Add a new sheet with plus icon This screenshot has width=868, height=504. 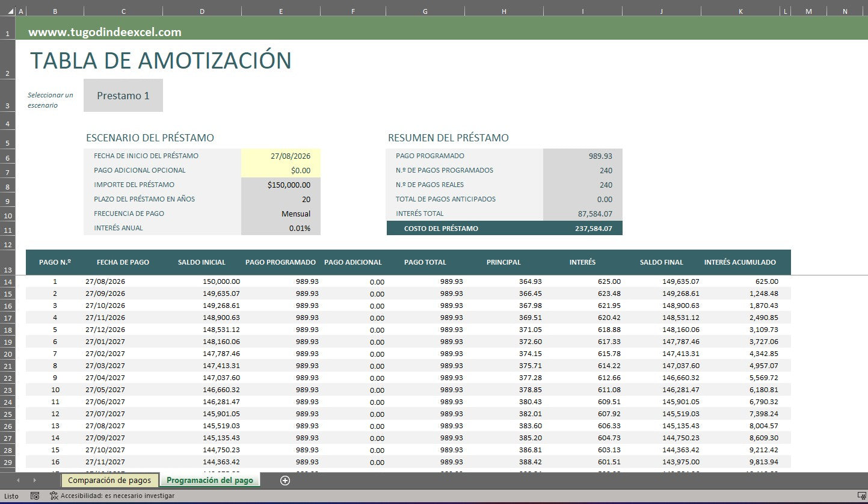pyautogui.click(x=285, y=480)
